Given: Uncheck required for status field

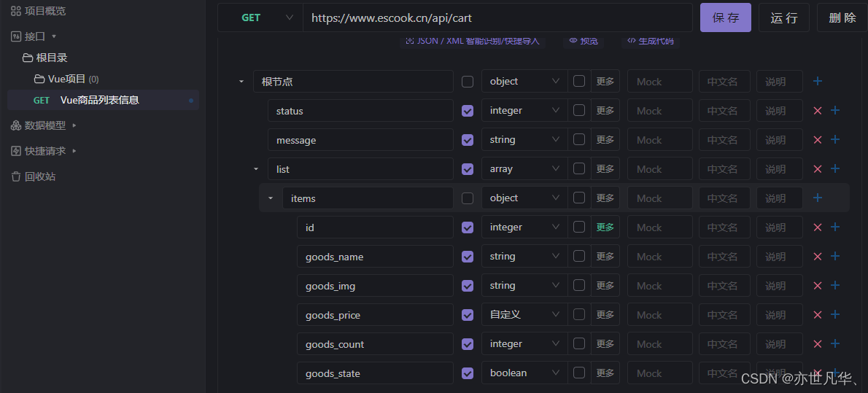Looking at the screenshot, I should [x=468, y=111].
